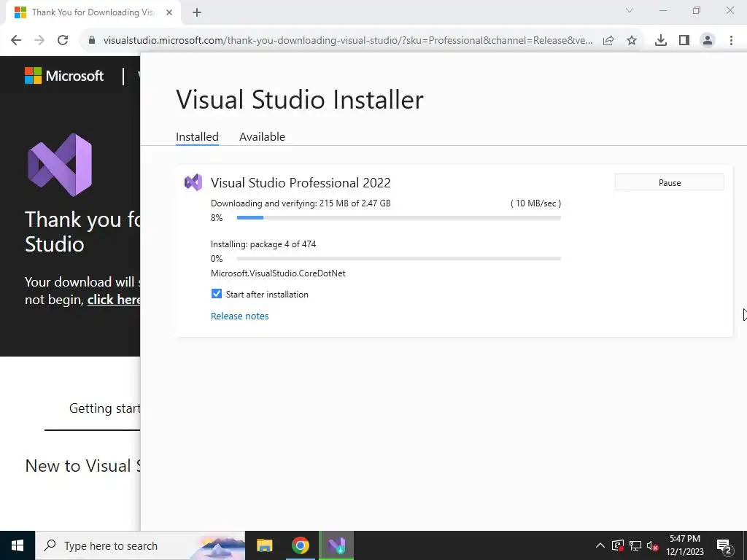This screenshot has height=560, width=747.
Task: Click the network icon in system tray
Action: pos(635,545)
